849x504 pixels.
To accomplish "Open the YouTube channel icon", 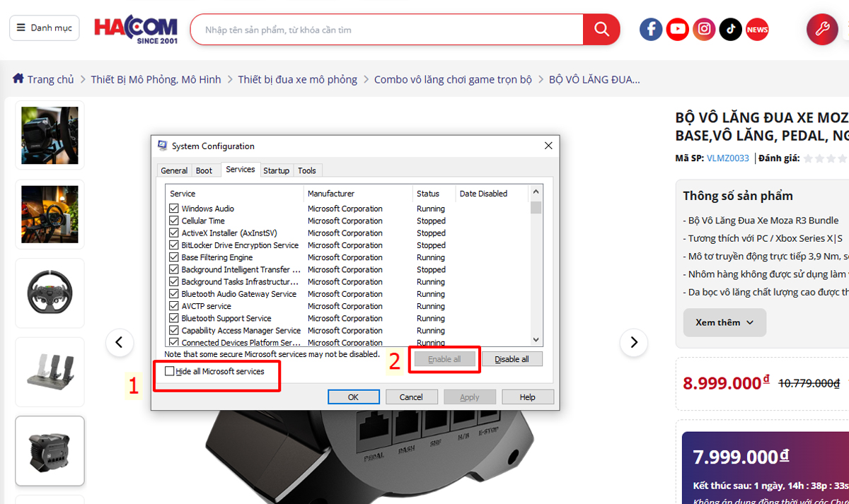I will tap(677, 29).
